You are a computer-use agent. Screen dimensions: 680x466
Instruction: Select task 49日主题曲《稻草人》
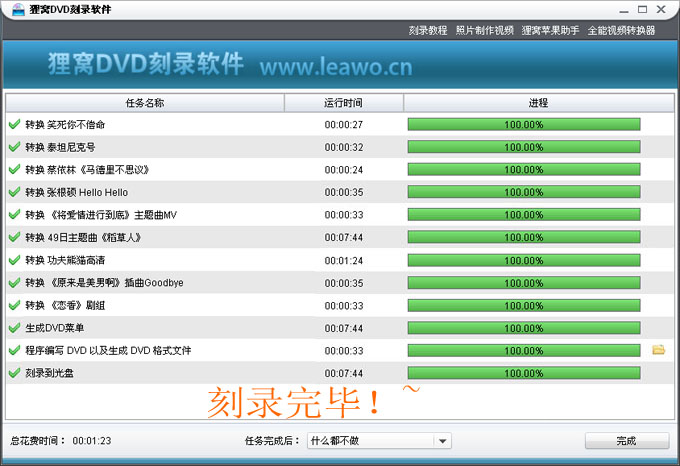(x=83, y=238)
